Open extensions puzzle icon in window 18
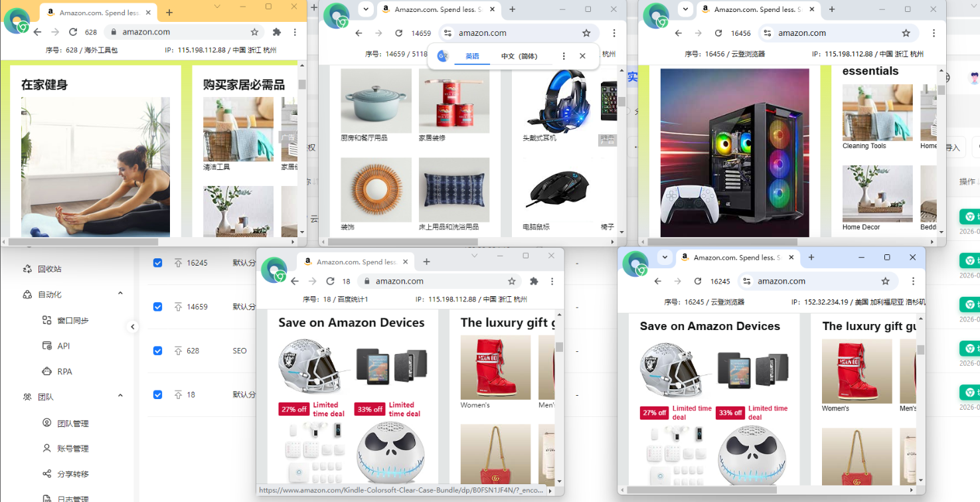980x502 pixels. (x=534, y=281)
